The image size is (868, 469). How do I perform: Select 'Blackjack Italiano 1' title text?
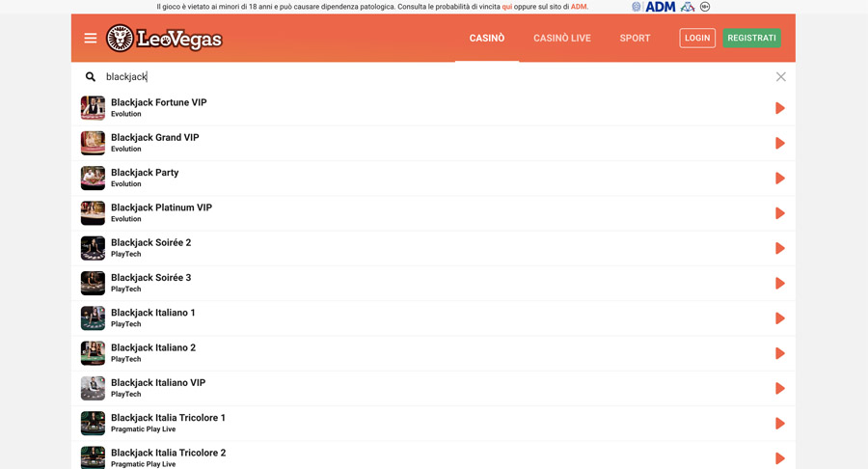[x=153, y=313]
